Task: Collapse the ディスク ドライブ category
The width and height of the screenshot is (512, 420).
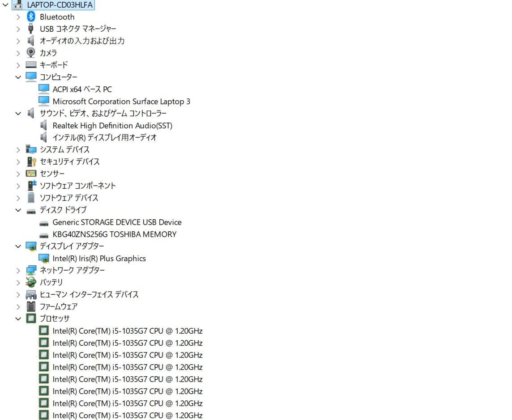Action: click(18, 210)
